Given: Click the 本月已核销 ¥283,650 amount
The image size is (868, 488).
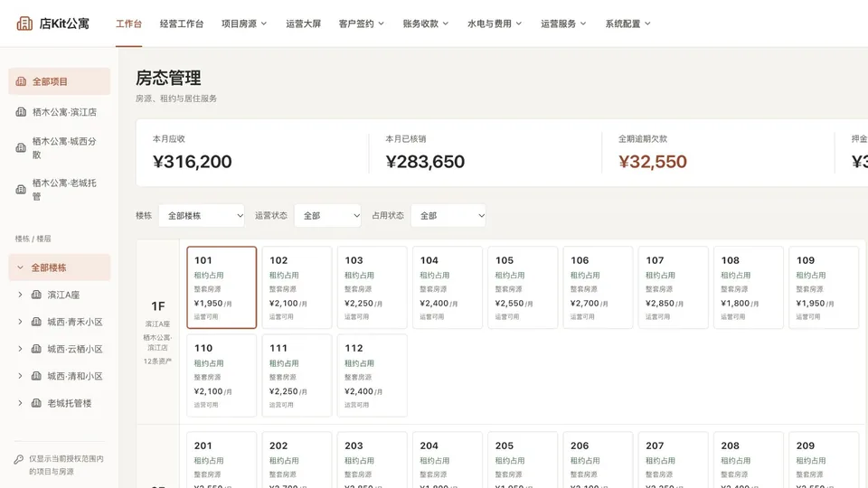Looking at the screenshot, I should tap(425, 162).
